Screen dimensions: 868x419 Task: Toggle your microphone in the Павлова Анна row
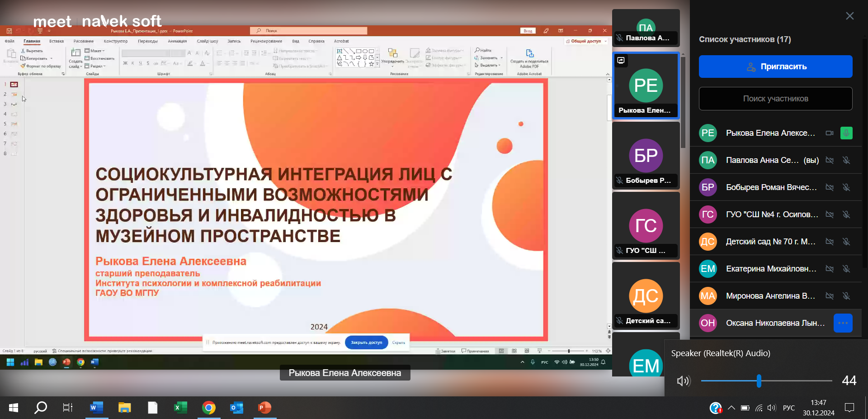coord(846,160)
